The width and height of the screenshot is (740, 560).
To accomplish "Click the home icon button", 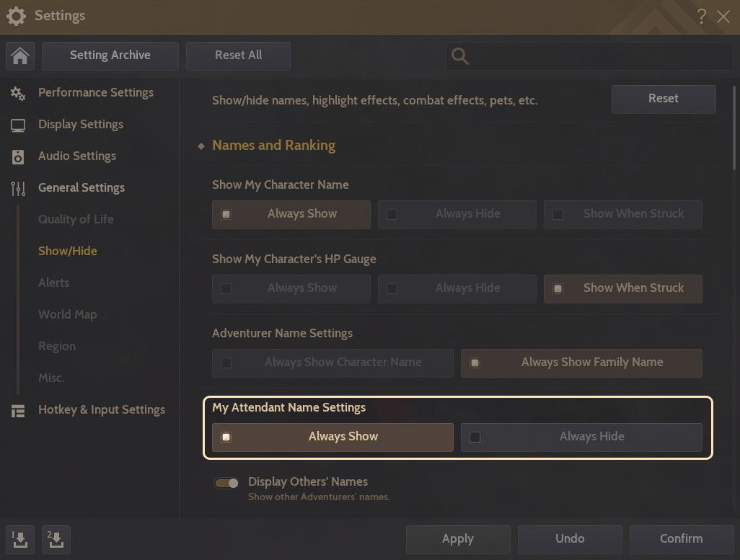I will coord(20,56).
